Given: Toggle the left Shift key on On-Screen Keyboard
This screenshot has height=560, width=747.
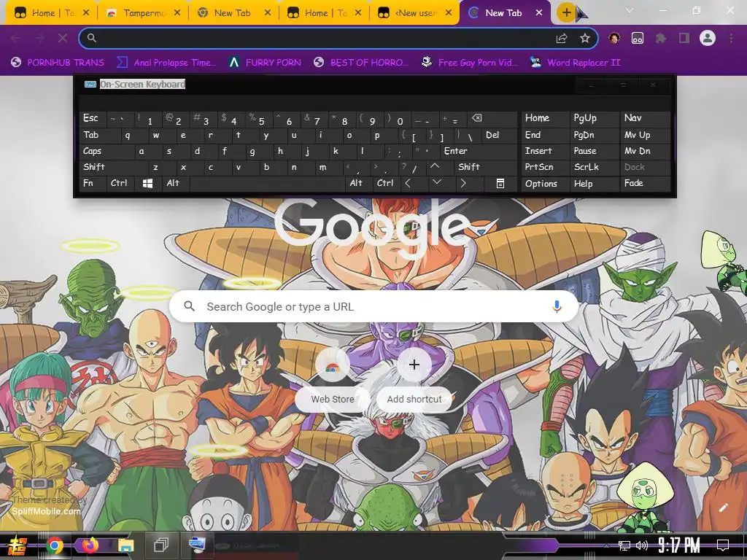Looking at the screenshot, I should tap(113, 167).
